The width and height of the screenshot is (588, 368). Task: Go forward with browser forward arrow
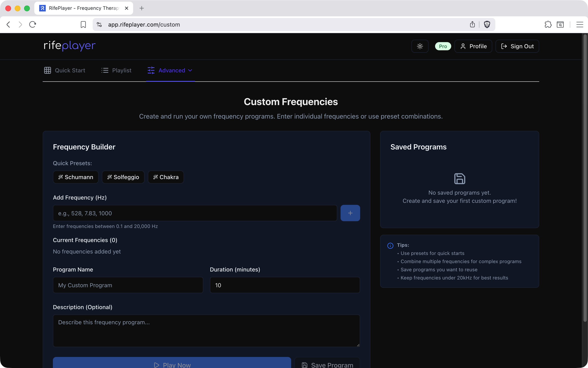[x=20, y=25]
